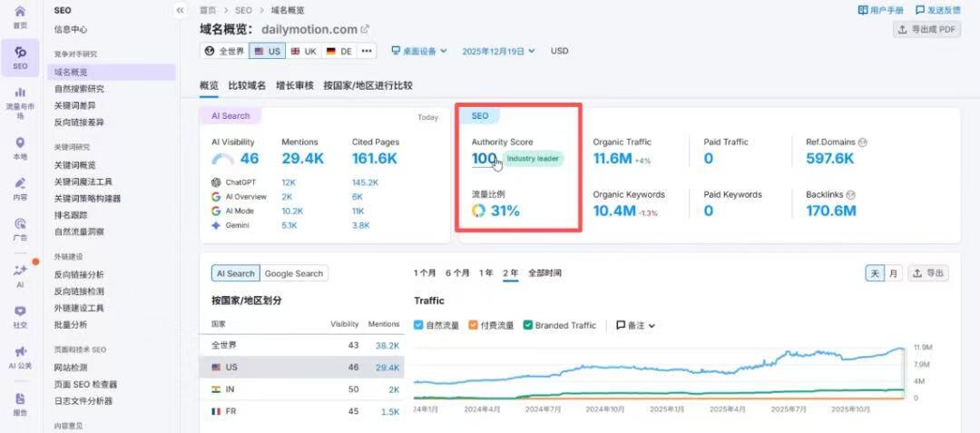The image size is (980, 433).
Task: Open Mentions value 29.4K
Action: (302, 159)
